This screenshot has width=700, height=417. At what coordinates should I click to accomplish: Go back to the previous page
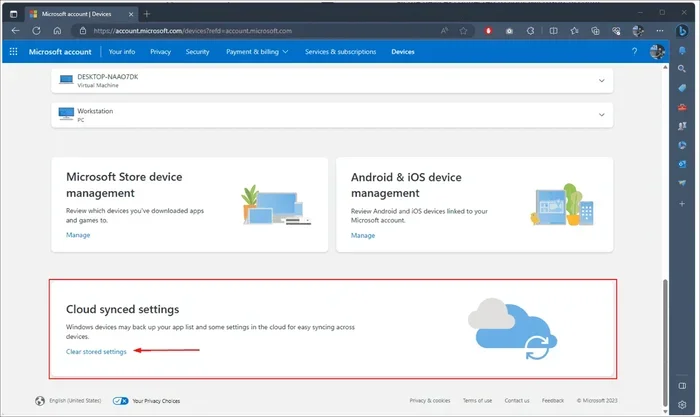[x=16, y=31]
